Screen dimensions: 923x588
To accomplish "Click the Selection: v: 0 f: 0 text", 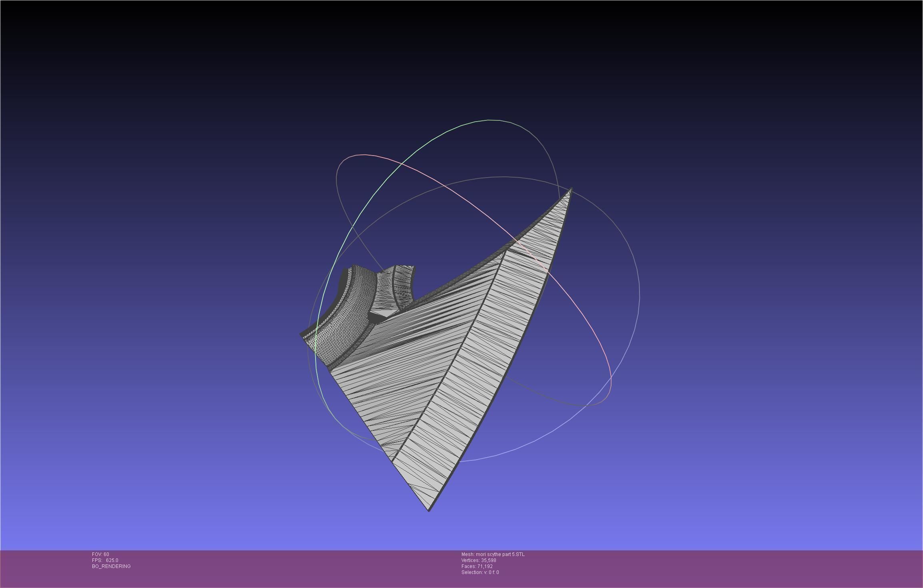I will coord(480,572).
